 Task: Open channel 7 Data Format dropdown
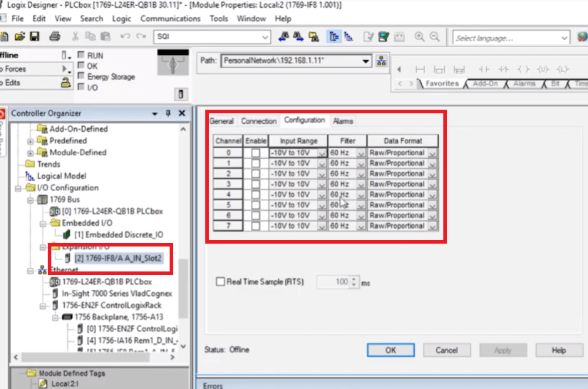[433, 227]
